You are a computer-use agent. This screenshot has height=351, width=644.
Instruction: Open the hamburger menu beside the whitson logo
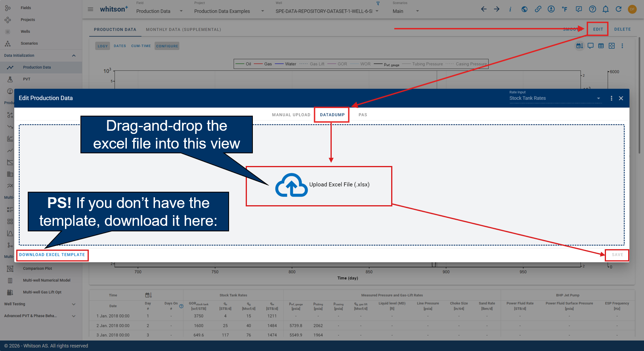[90, 9]
